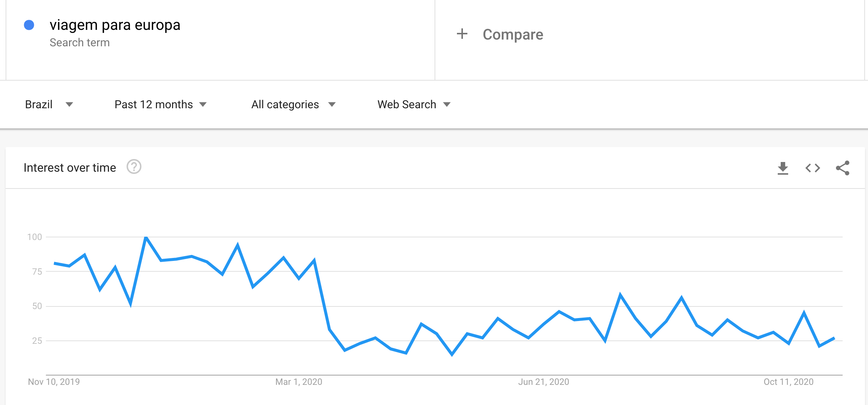Click the plus icon next to Compare
Screen dimensions: 868x405
(x=463, y=34)
